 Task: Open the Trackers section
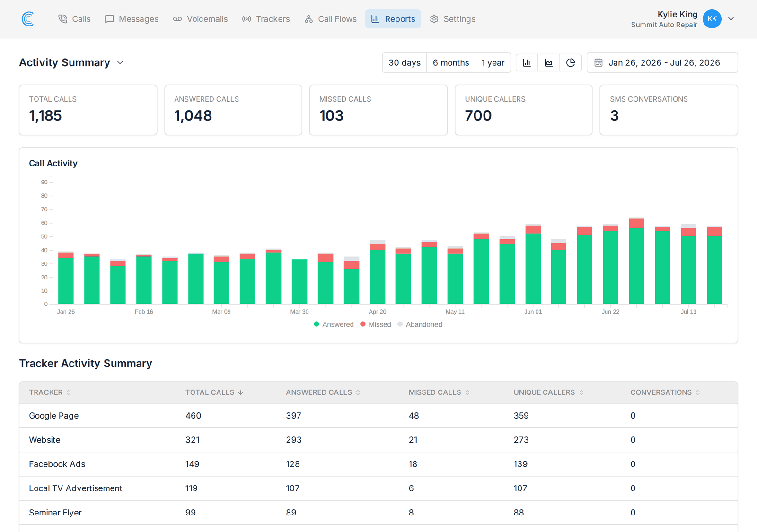tap(266, 19)
